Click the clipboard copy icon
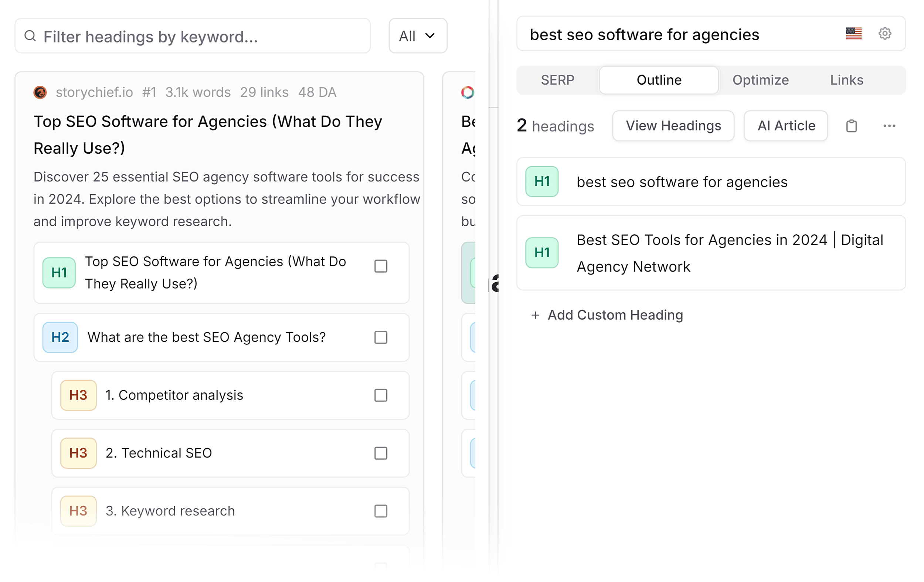924x582 pixels. (851, 126)
